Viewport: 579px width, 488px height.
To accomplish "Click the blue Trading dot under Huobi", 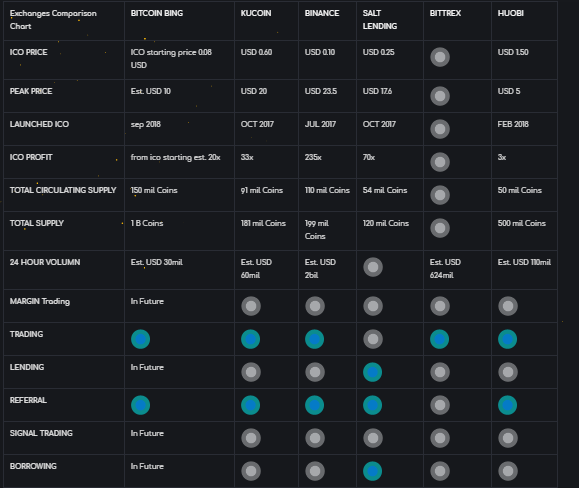I will pos(507,339).
